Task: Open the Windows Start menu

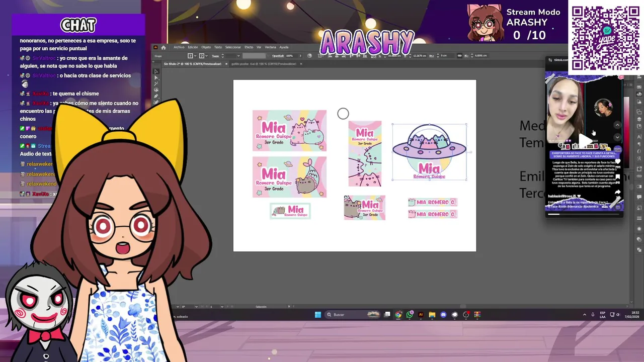Action: point(317,315)
